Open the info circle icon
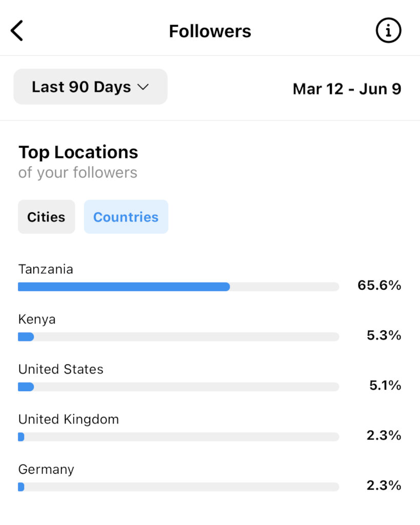This screenshot has height=525, width=420. click(388, 31)
